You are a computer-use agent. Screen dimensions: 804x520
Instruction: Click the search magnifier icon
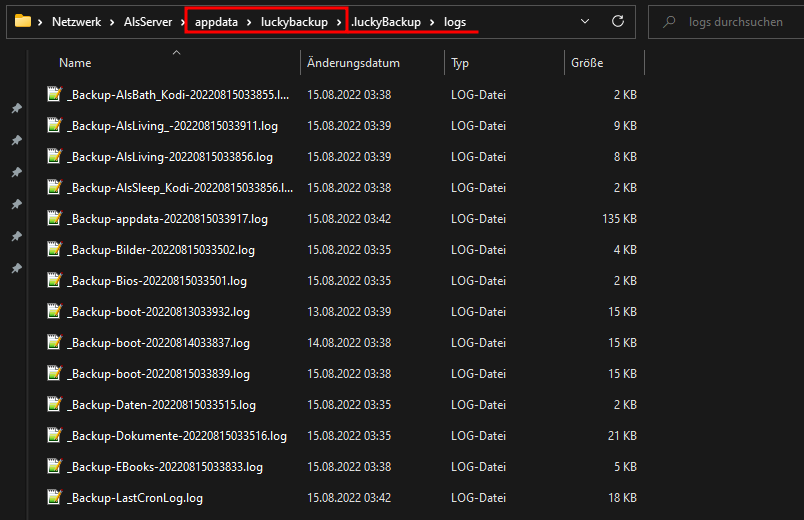pos(669,22)
